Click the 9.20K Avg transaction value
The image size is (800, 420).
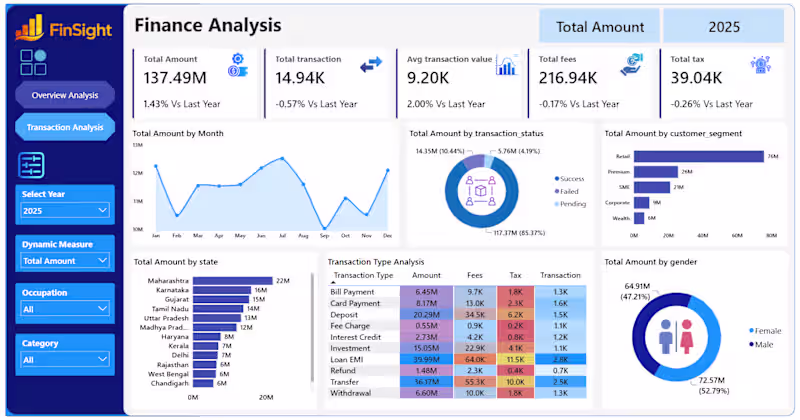click(x=428, y=78)
